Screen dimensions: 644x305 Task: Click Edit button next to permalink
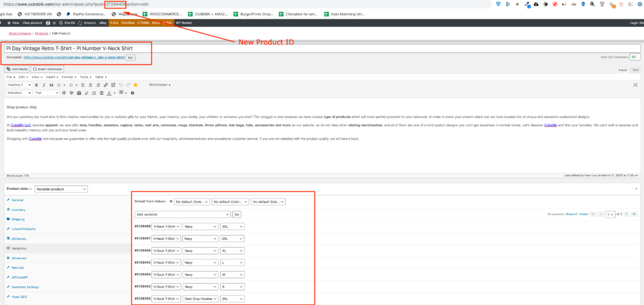coord(131,58)
